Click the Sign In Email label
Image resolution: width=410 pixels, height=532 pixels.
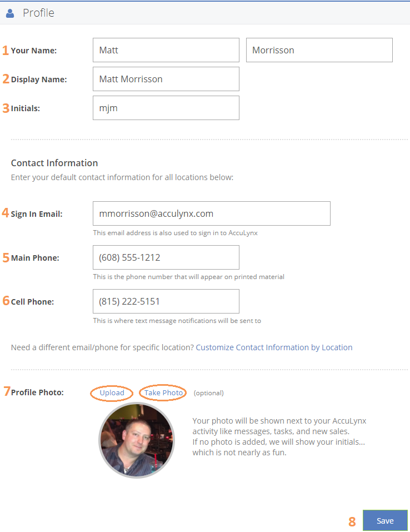(37, 214)
